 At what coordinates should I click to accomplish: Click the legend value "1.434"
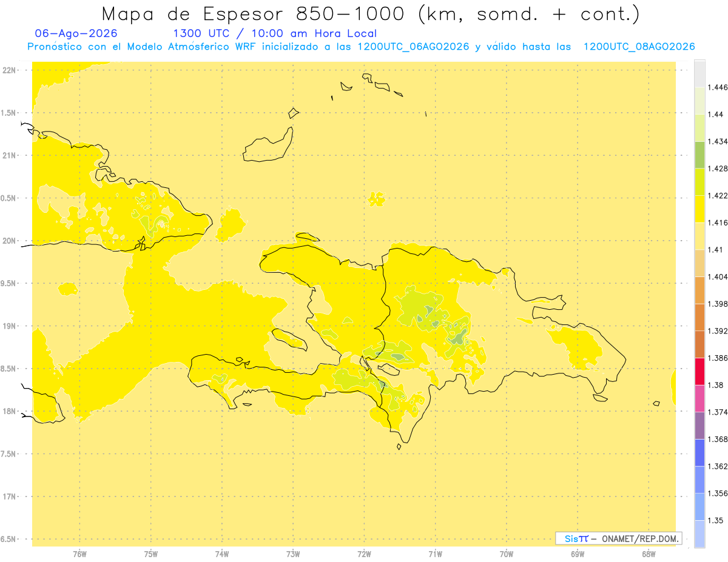pyautogui.click(x=718, y=142)
